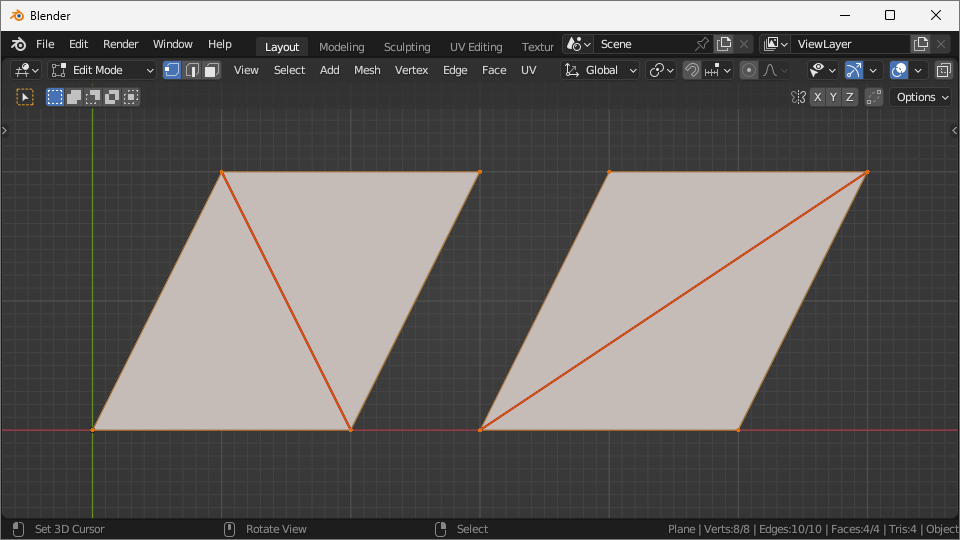Open the Render menu

pos(121,44)
